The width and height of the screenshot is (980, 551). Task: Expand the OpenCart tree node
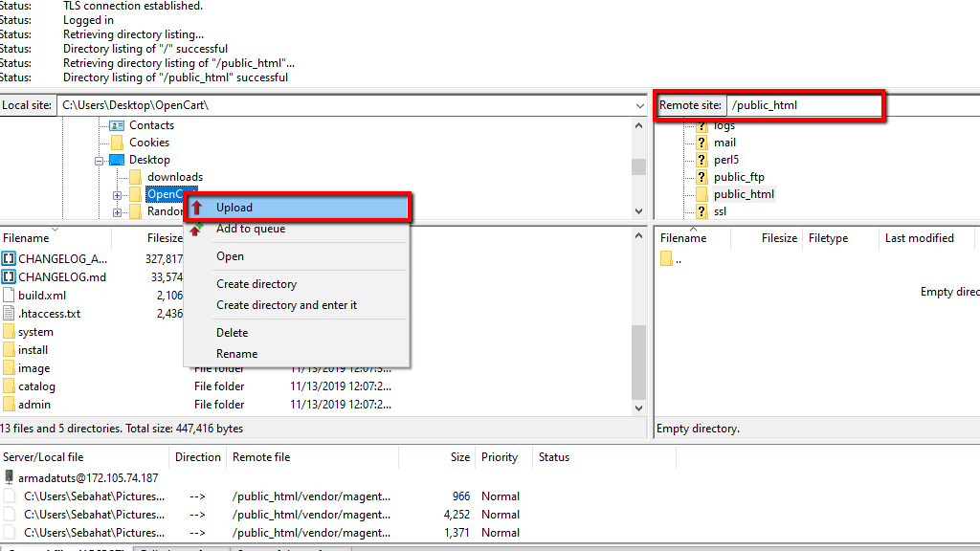pos(117,193)
